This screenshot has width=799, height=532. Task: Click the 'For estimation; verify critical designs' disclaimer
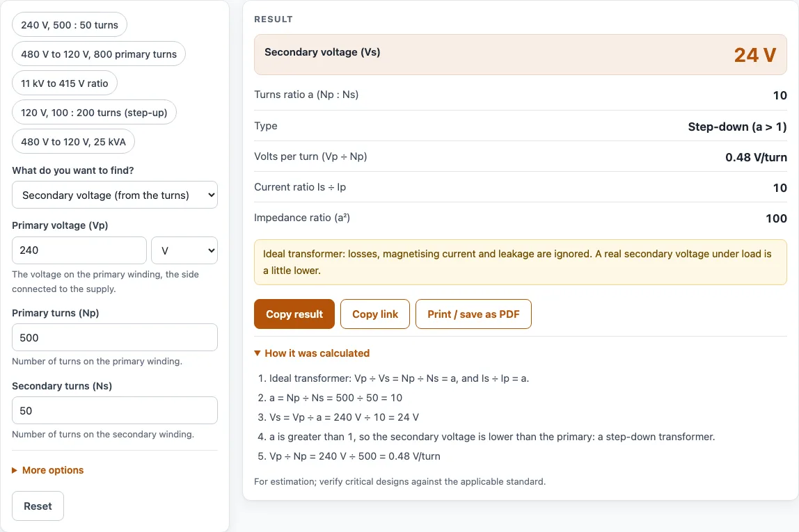coord(400,482)
